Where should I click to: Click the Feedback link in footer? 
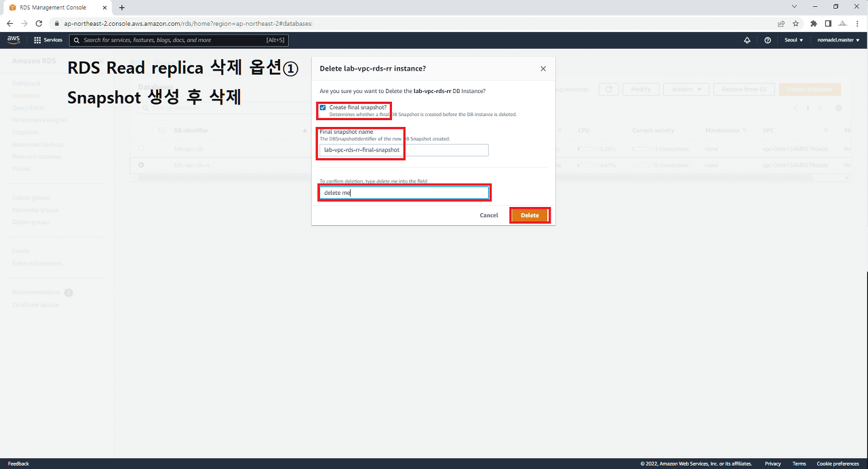pyautogui.click(x=18, y=464)
